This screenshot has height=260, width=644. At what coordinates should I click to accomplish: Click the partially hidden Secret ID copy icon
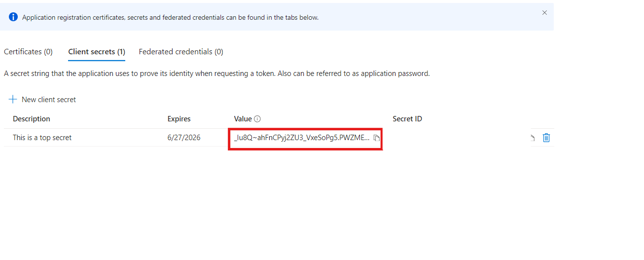[533, 138]
